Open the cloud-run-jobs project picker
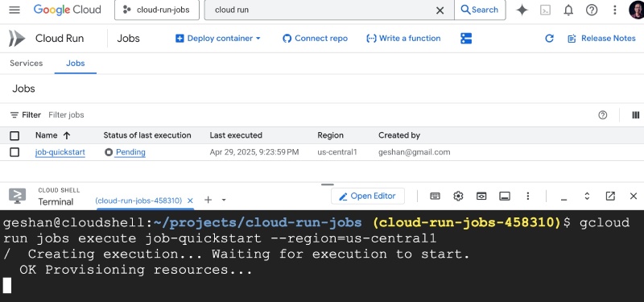 pyautogui.click(x=157, y=10)
